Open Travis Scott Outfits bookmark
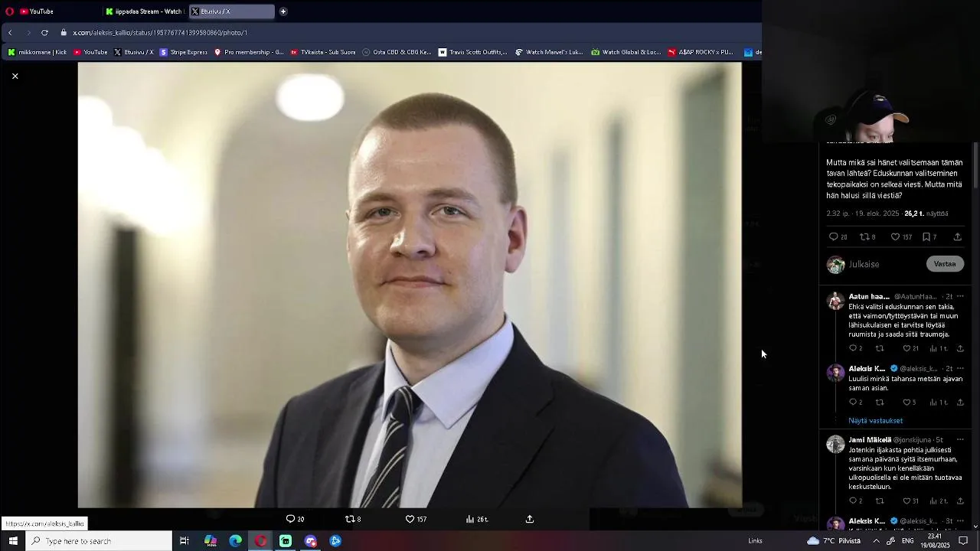The image size is (980, 551). pos(472,52)
